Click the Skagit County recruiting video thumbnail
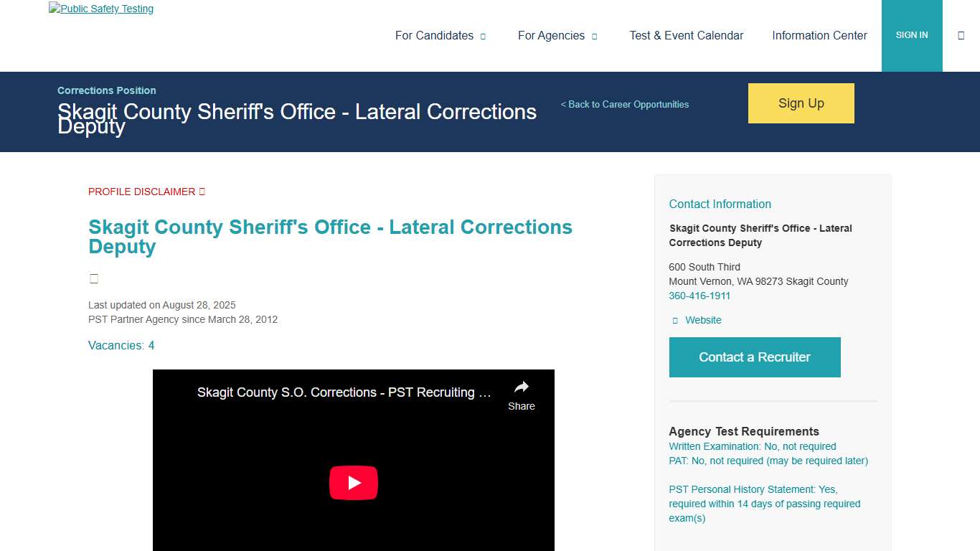Screen dimensions: 980x551 (353, 482)
